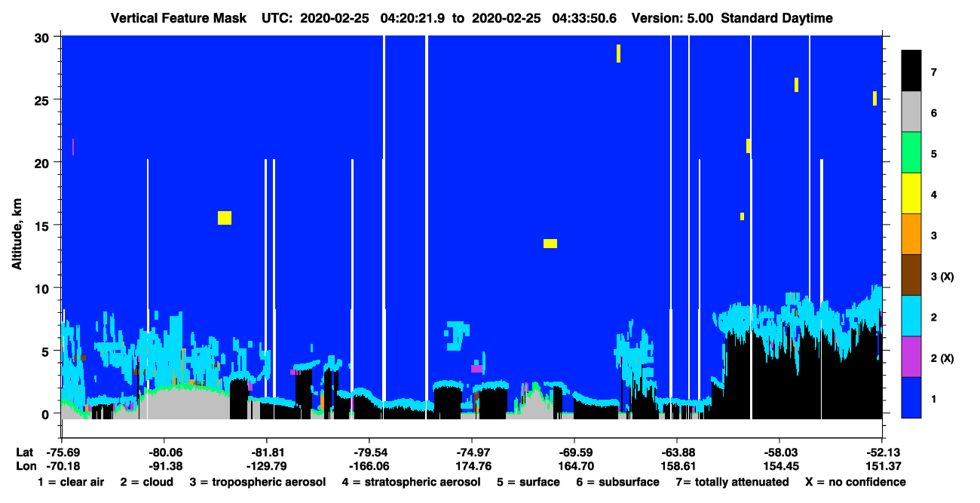This screenshot has height=503, width=980.
Task: Click 'Version: 5.00' in the title
Action: (x=671, y=18)
